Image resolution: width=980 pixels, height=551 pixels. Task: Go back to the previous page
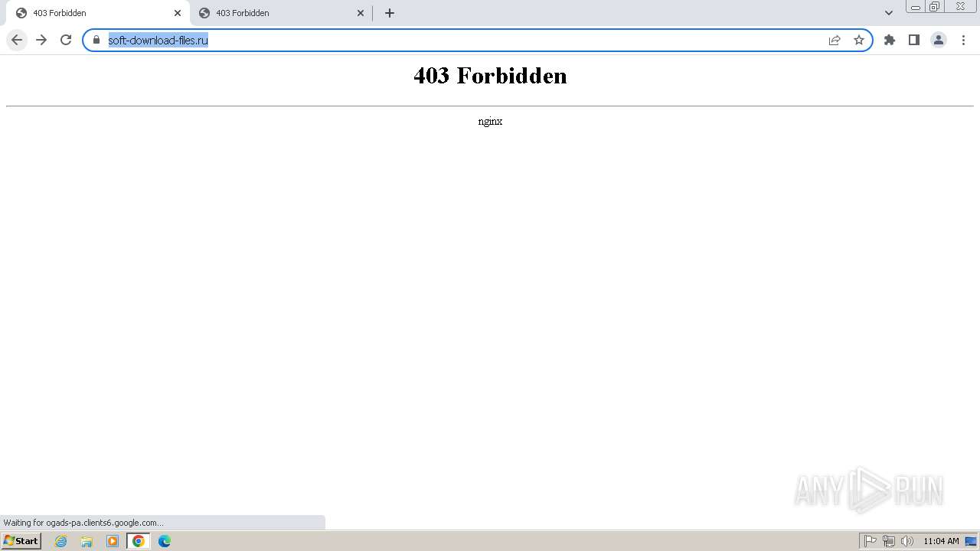[x=17, y=40]
